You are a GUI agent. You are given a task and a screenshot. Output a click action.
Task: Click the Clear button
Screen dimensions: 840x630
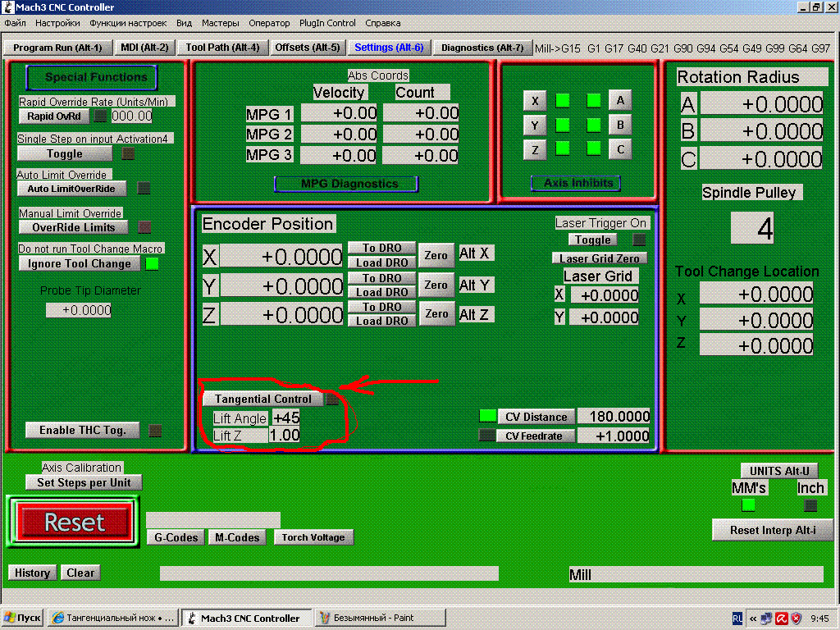(x=80, y=573)
